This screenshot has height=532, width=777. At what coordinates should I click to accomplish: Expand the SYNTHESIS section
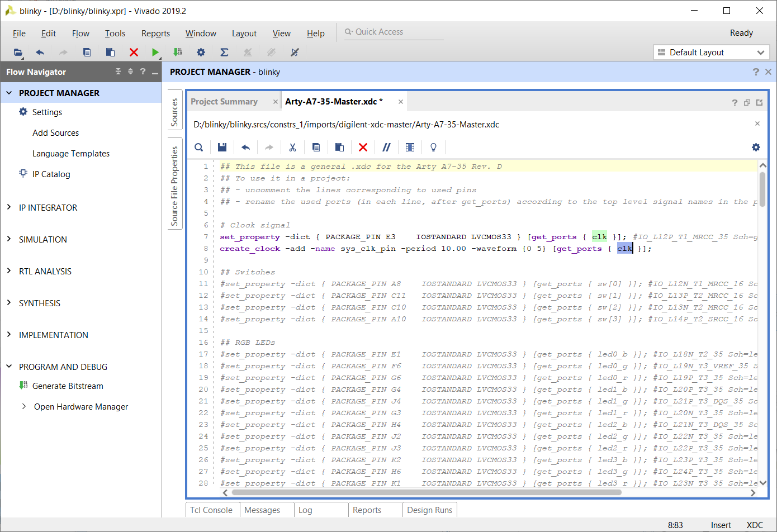tap(9, 303)
